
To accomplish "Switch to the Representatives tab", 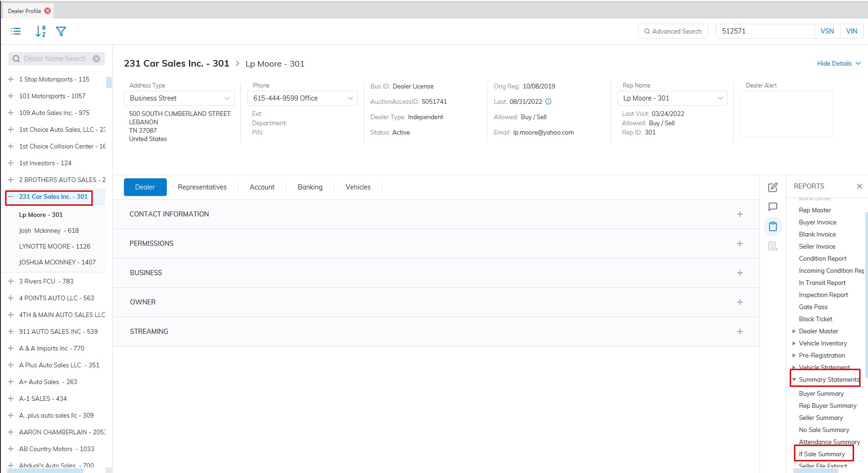I will 202,187.
